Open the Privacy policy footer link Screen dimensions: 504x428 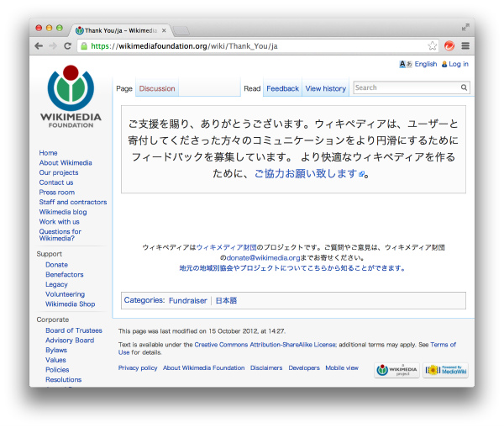(138, 367)
